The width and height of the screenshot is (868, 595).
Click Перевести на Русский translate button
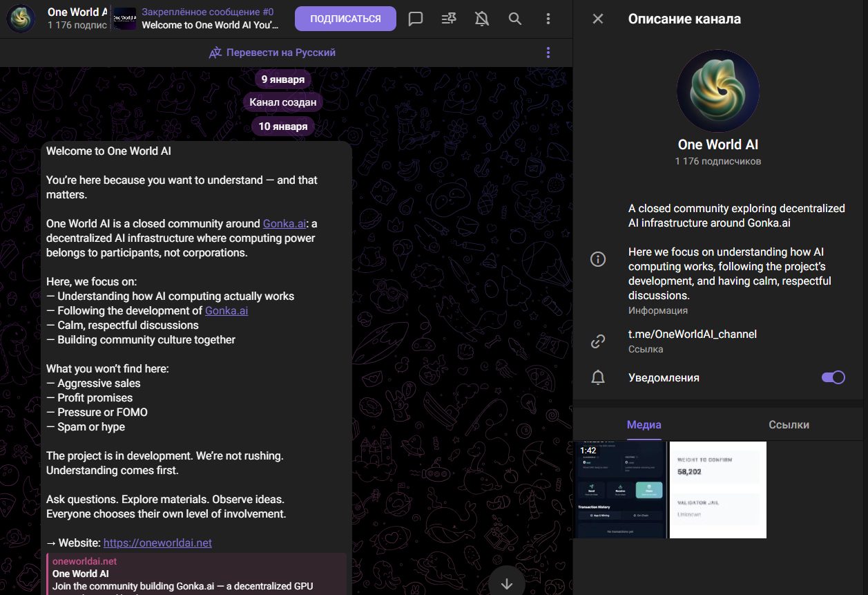[273, 53]
